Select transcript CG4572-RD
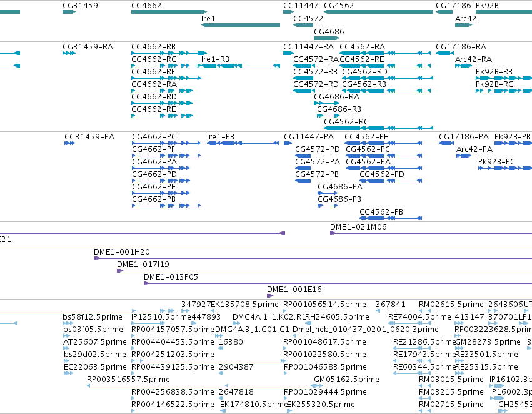This screenshot has width=532, height=414. pos(304,91)
